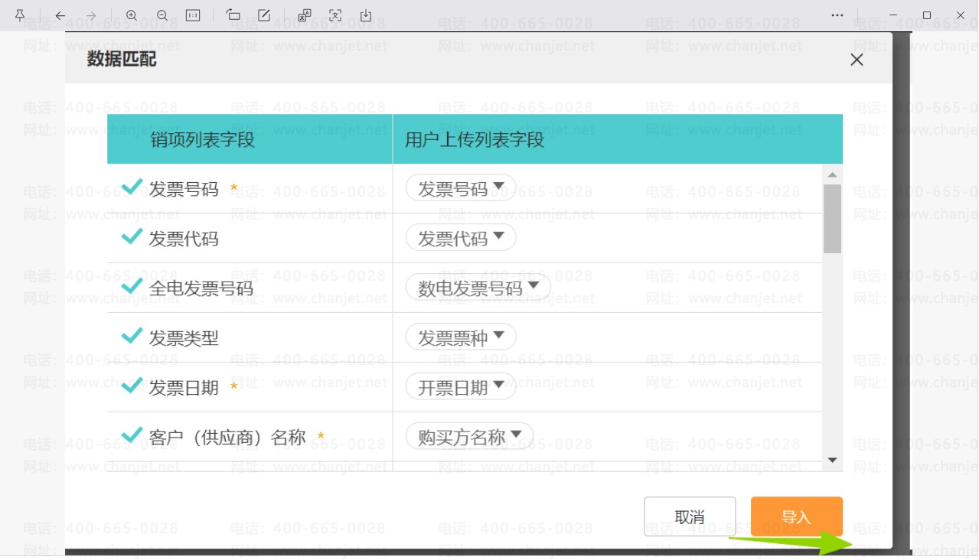The width and height of the screenshot is (979, 560).
Task: Click the 取消 button
Action: coord(690,517)
